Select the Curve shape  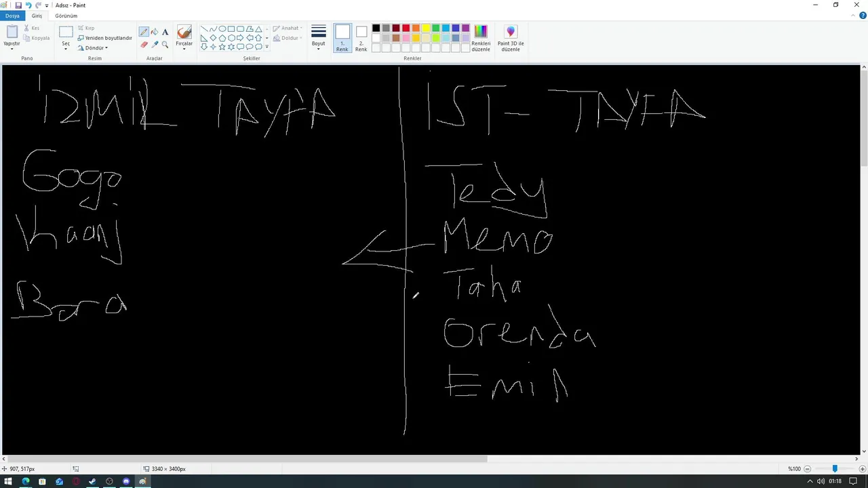pyautogui.click(x=214, y=28)
